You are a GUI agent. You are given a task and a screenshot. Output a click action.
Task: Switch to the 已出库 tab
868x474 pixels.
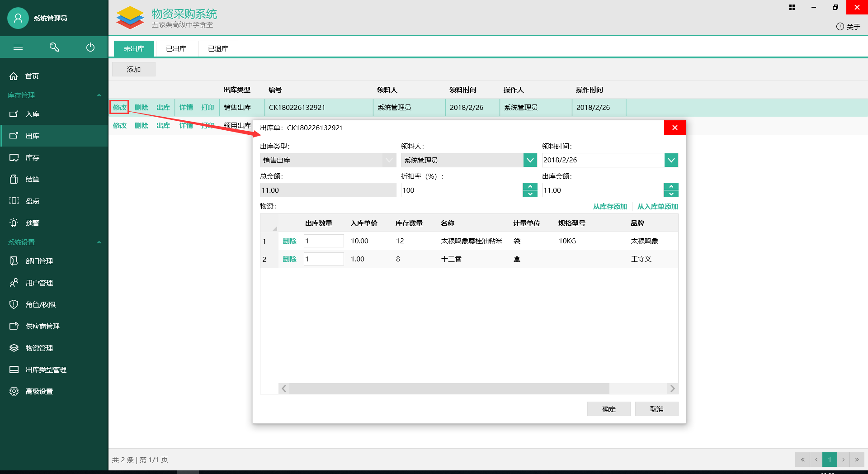pyautogui.click(x=176, y=48)
